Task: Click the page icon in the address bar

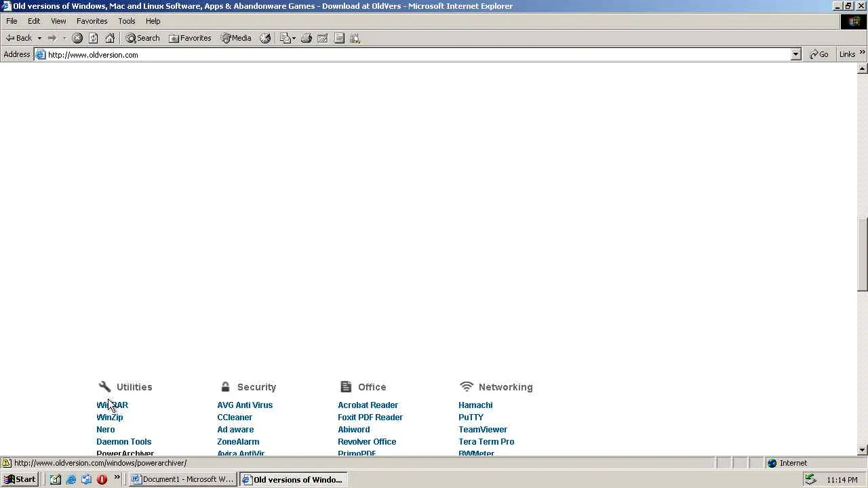Action: 40,55
